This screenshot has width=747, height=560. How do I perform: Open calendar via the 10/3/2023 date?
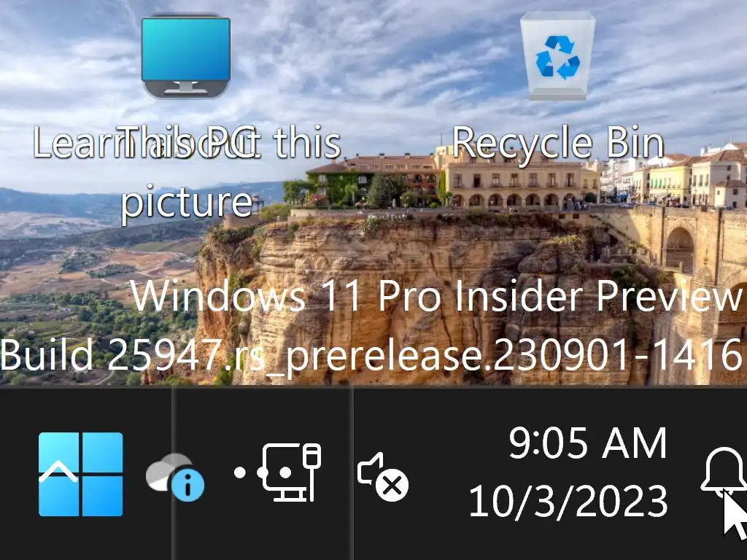click(x=568, y=501)
